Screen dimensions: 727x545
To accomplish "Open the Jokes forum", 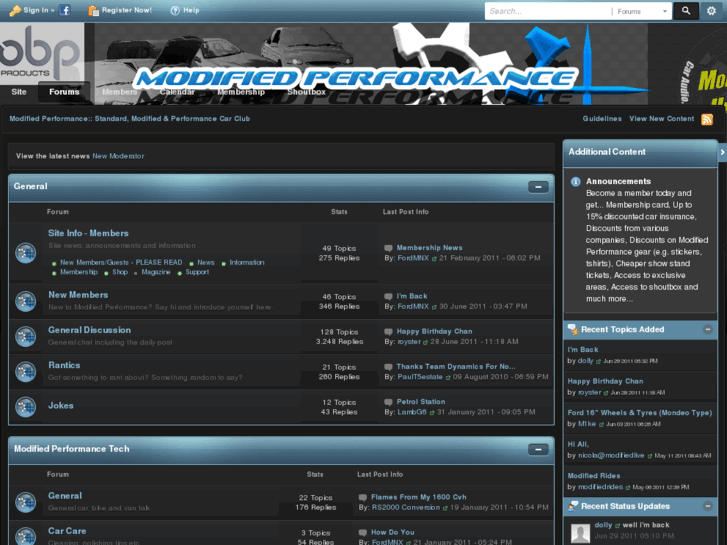I will [x=61, y=405].
